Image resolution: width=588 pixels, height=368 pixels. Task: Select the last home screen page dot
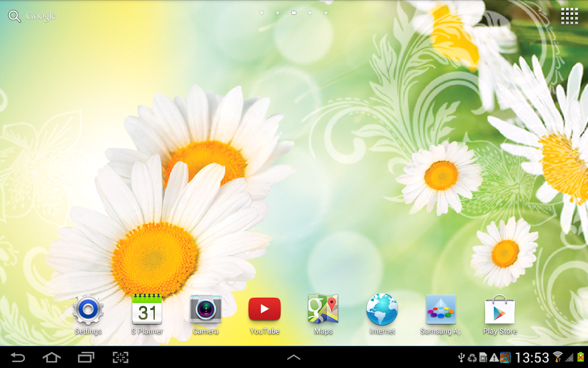point(326,13)
